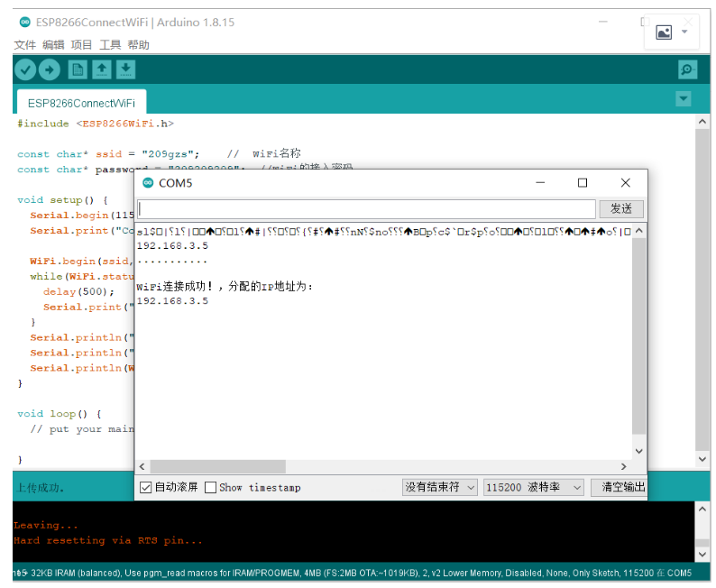Screen dimensions: 716x588
Task: Select the ESP8266ConnectWiFi sketch tab
Action: pyautogui.click(x=81, y=103)
